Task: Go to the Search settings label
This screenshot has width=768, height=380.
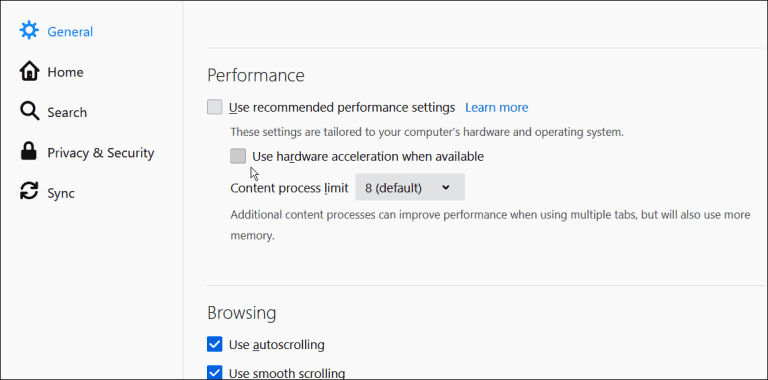Action: coord(67,113)
